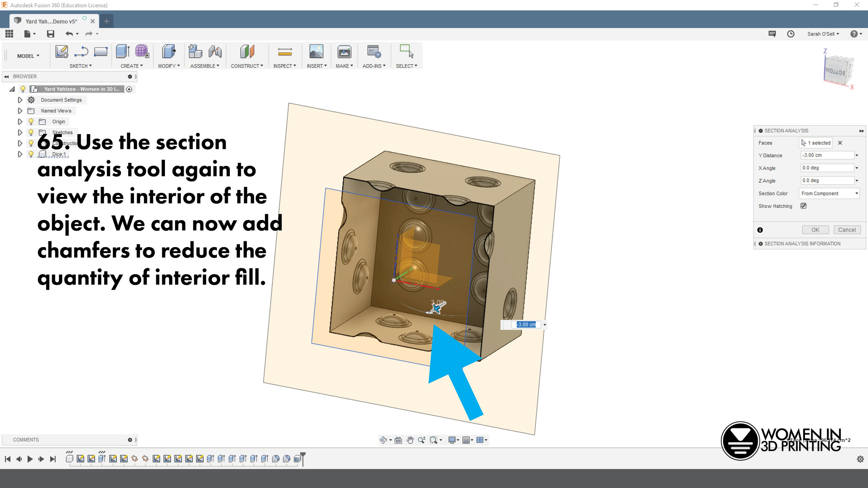
Task: Click the timeline end marker
Action: pyautogui.click(x=303, y=459)
